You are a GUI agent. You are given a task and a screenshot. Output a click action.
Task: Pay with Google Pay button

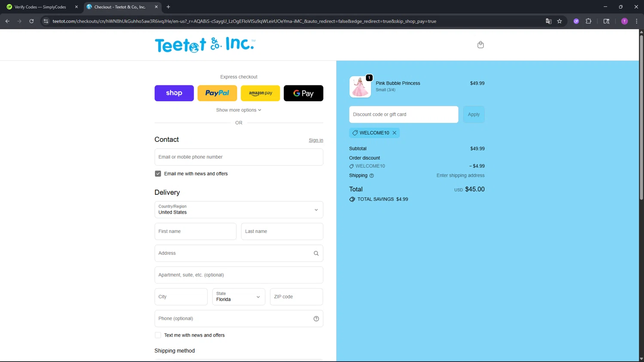pyautogui.click(x=304, y=93)
